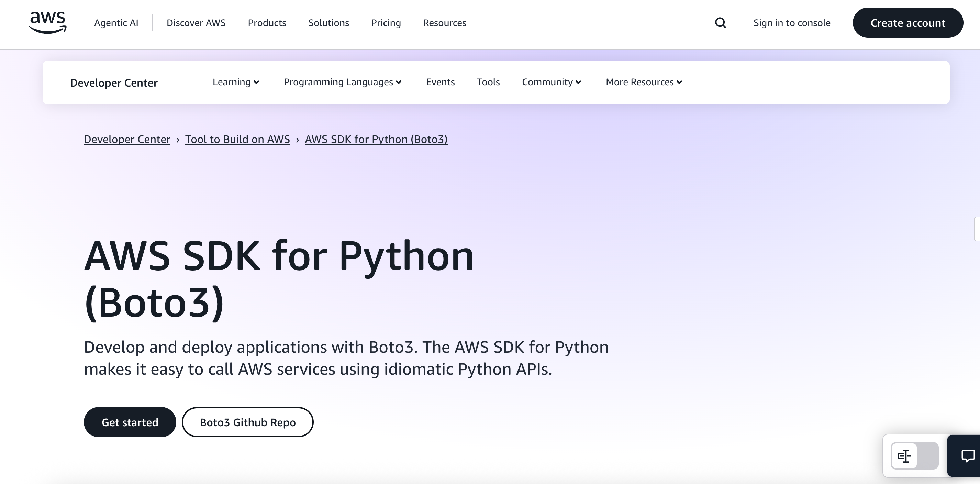
Task: Follow the Tool to Build on AWS breadcrumb
Action: click(237, 139)
